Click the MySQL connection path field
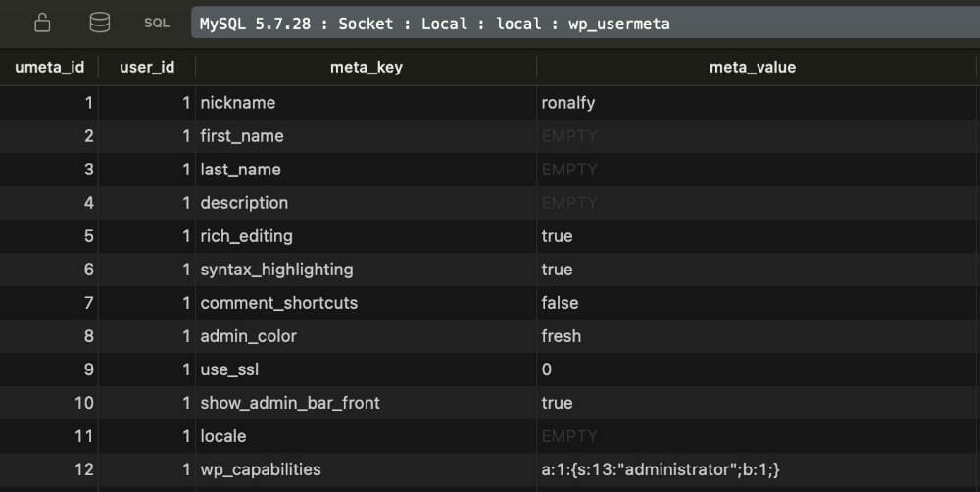Image resolution: width=980 pixels, height=492 pixels. [x=586, y=24]
